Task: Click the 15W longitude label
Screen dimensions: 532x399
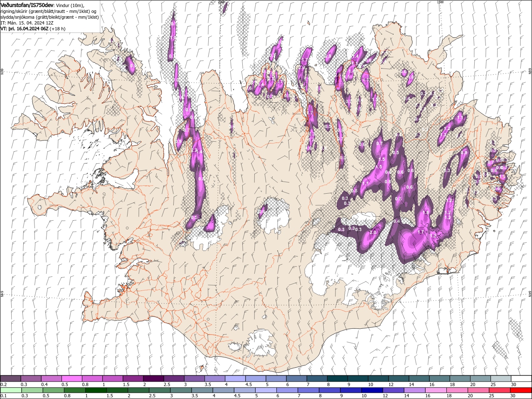Action: pos(440,2)
